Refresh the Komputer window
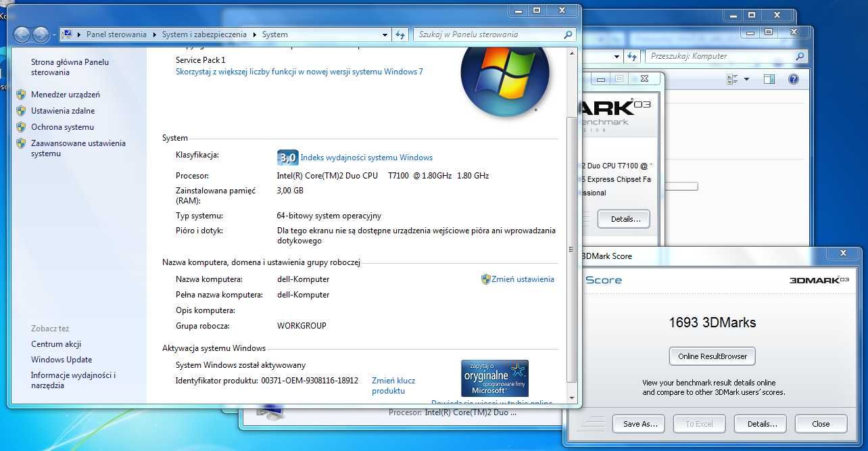868x451 pixels. point(632,57)
